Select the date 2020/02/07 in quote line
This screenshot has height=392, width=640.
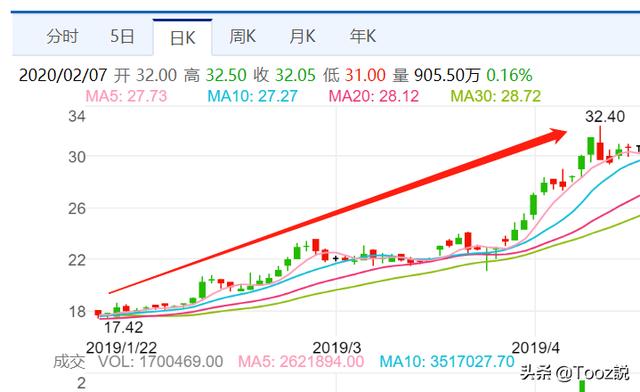63,76
